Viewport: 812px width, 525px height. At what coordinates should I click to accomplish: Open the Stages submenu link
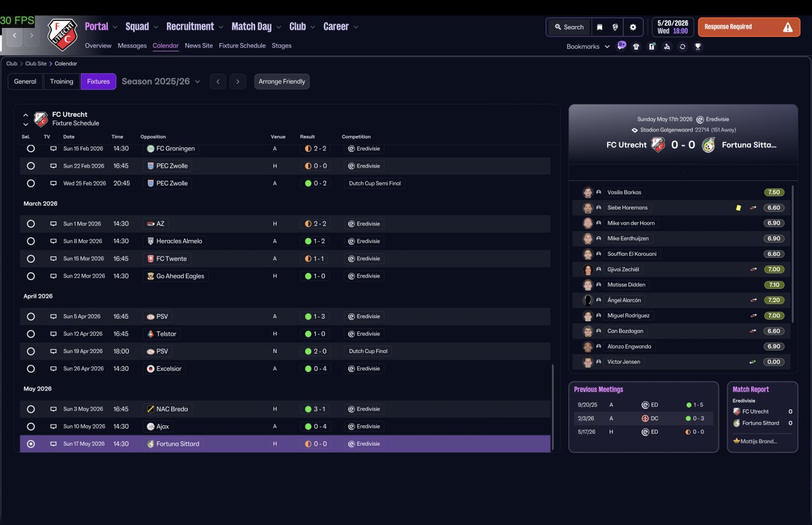(282, 46)
